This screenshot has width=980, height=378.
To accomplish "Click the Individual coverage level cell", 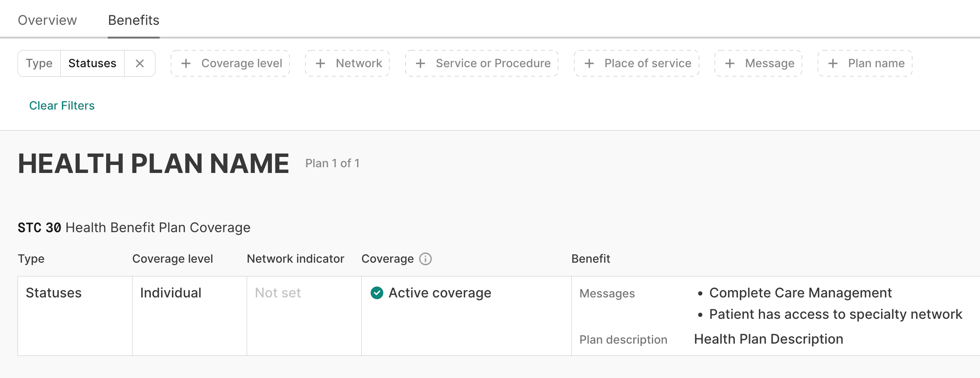I will pos(171,293).
